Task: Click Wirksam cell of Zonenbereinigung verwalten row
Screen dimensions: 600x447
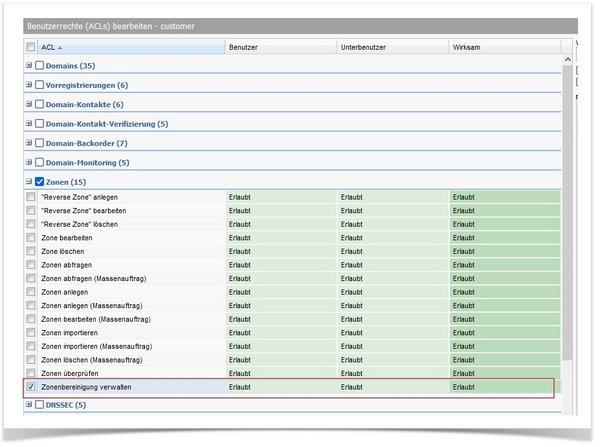Action: (x=505, y=387)
